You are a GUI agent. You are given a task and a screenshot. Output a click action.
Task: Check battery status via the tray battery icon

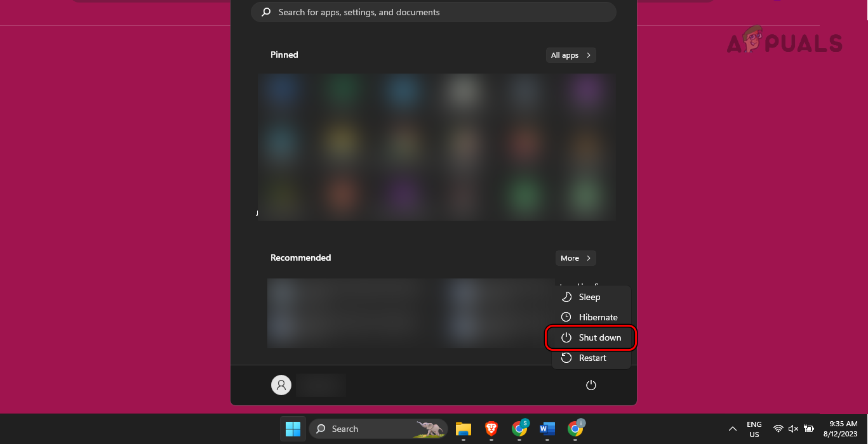point(809,429)
